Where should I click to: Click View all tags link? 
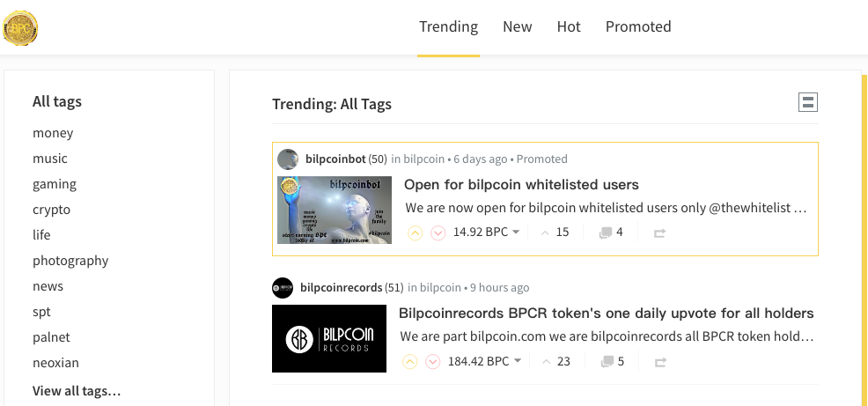tap(77, 390)
